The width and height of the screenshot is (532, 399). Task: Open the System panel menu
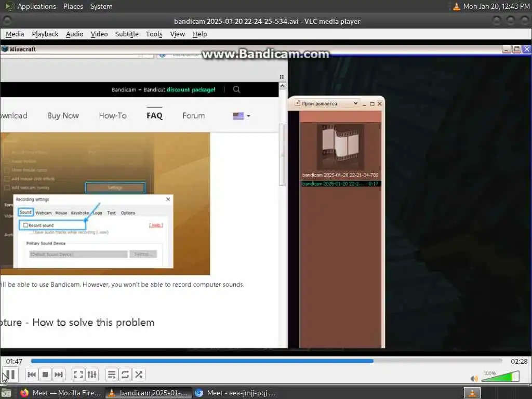pos(101,6)
